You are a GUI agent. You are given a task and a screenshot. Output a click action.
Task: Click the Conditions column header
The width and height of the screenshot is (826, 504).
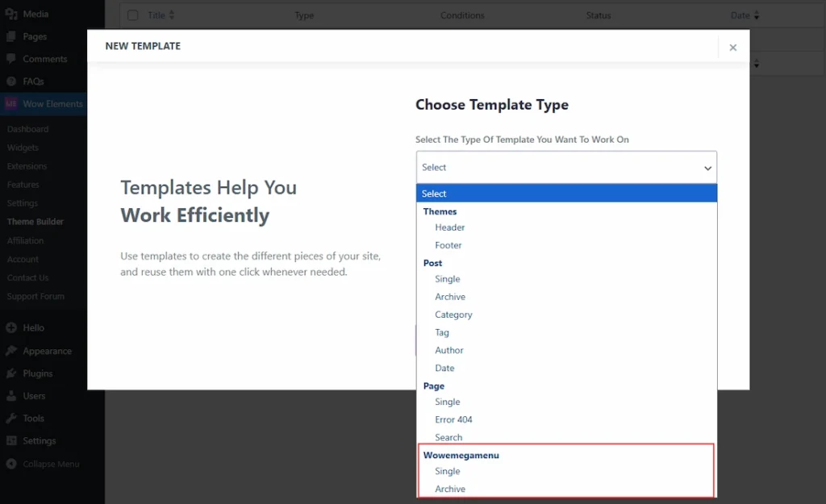pyautogui.click(x=462, y=15)
